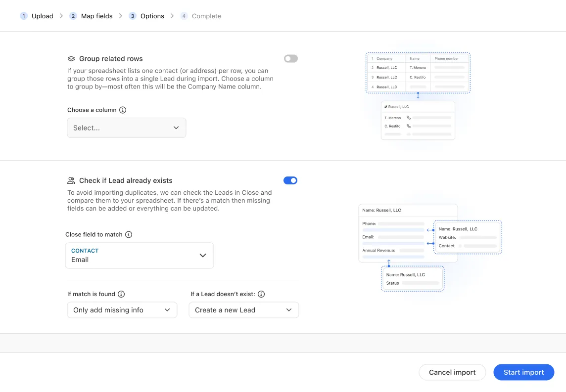This screenshot has width=566, height=392.
Task: Click the Group related rows heading
Action: [111, 59]
